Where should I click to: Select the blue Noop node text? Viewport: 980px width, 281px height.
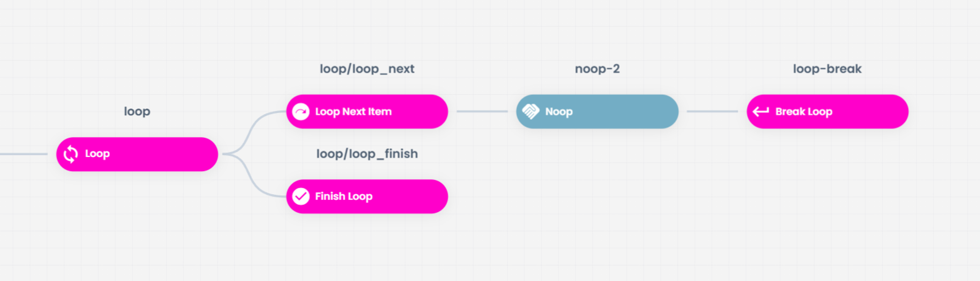click(558, 112)
